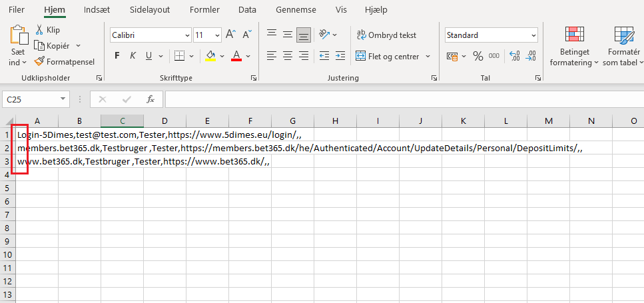Image resolution: width=644 pixels, height=303 pixels.
Task: Select cell A3 with www.bet365.dk text
Action: (37, 161)
